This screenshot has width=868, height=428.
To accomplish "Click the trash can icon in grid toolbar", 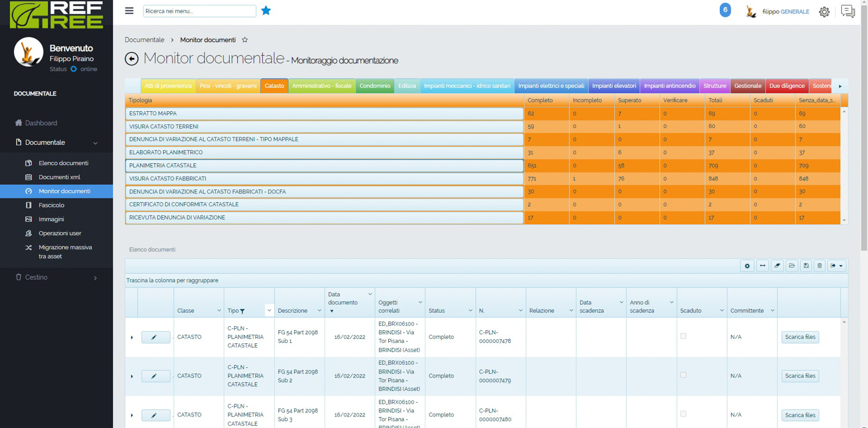I will [819, 266].
